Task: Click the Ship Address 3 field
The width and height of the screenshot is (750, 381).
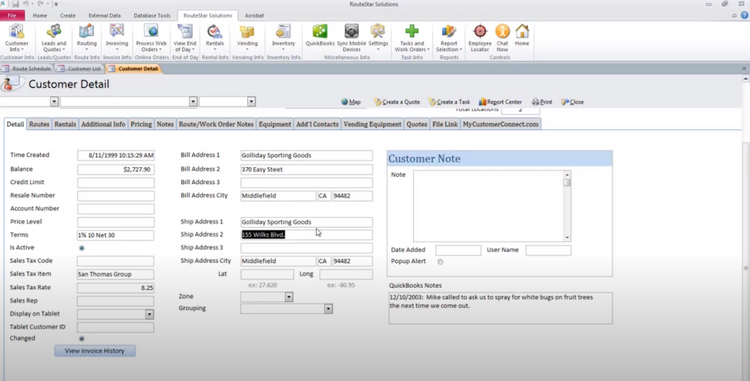Action: pyautogui.click(x=307, y=248)
